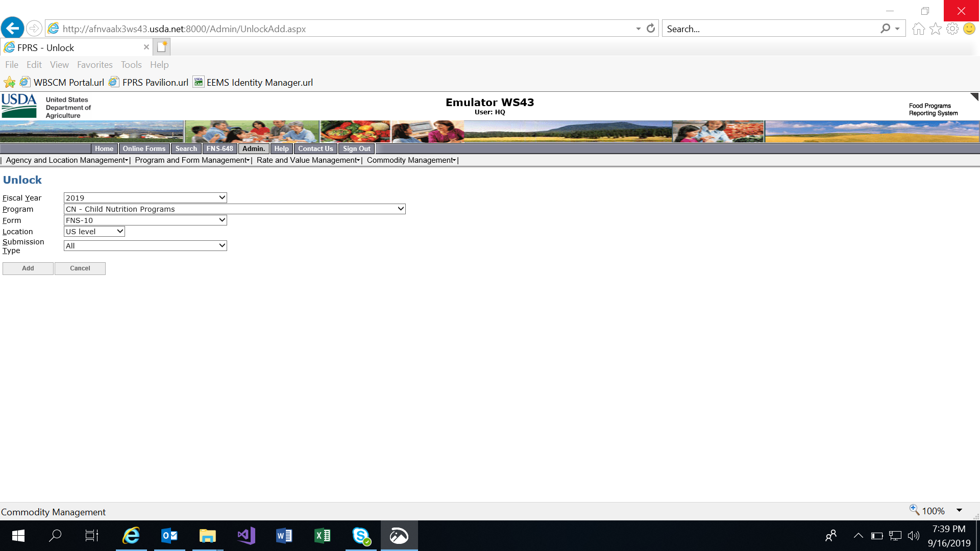Click the address bar search magnifier icon
The width and height of the screenshot is (980, 551).
(x=885, y=29)
